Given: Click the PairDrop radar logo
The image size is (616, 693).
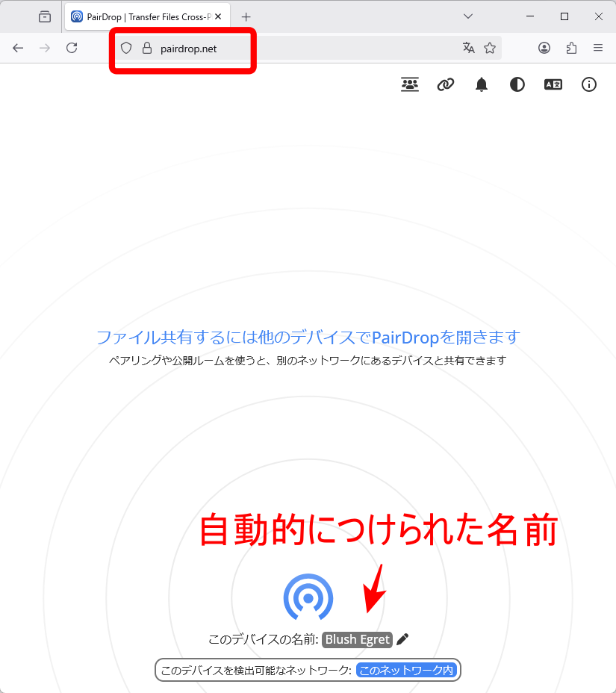Looking at the screenshot, I should coord(308,597).
